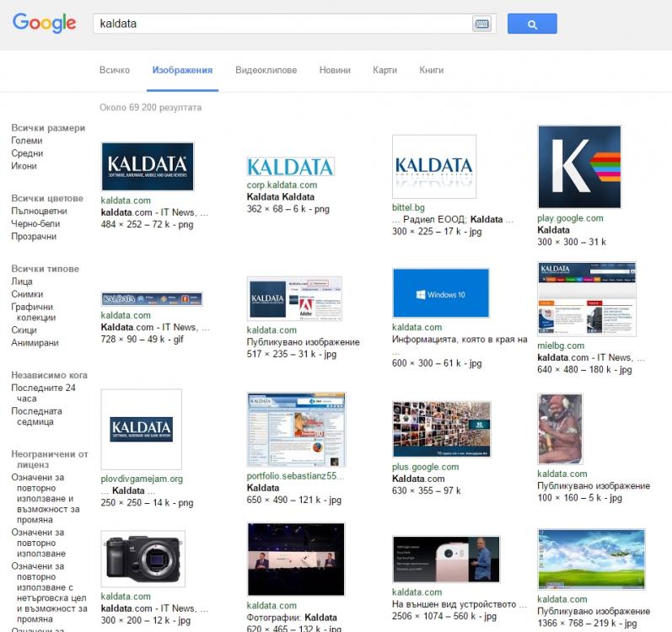Click the Всички цветове heading

47,198
